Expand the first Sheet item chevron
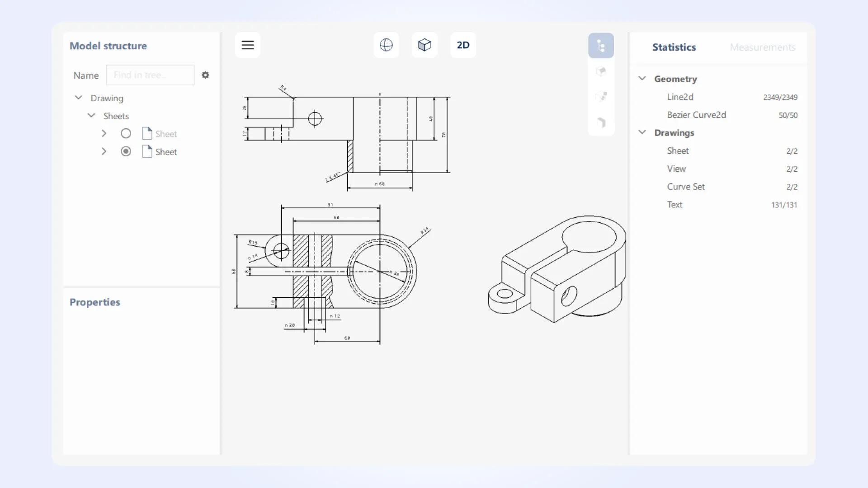The image size is (868, 488). [104, 133]
